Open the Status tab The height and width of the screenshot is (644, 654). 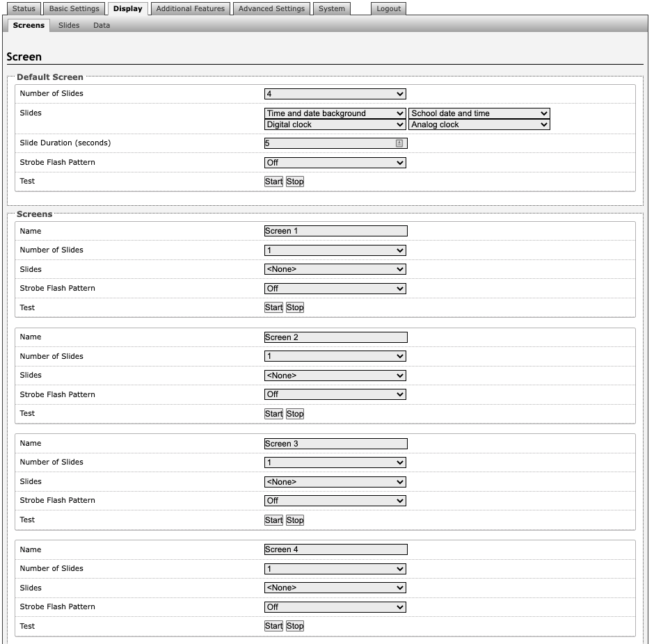click(x=24, y=9)
